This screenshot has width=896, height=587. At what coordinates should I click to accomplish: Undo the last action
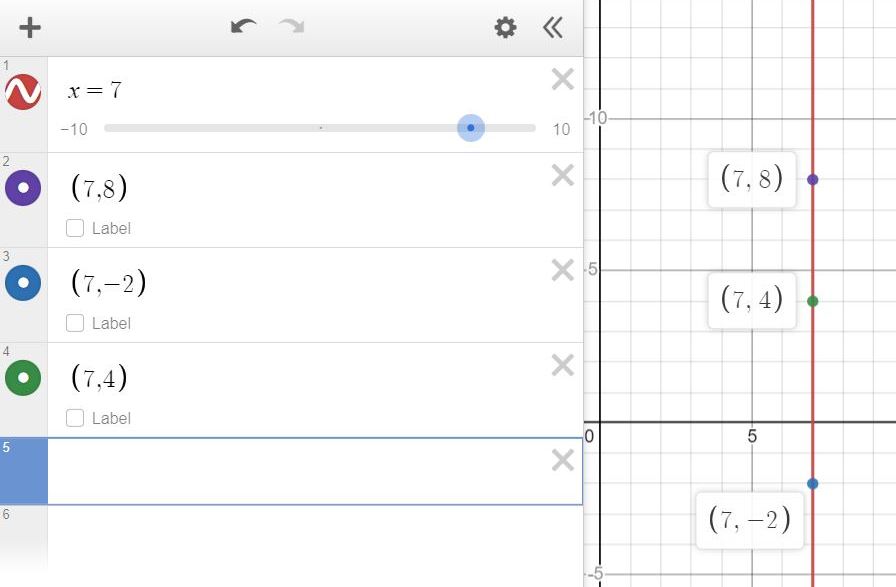pyautogui.click(x=243, y=26)
